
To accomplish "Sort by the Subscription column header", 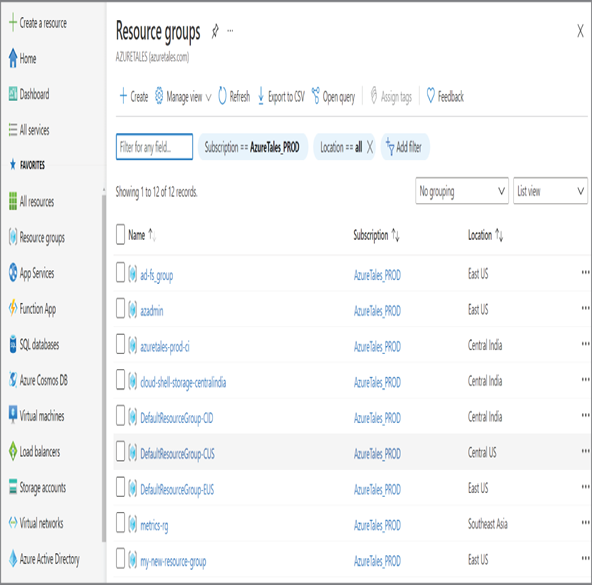I will pos(376,235).
